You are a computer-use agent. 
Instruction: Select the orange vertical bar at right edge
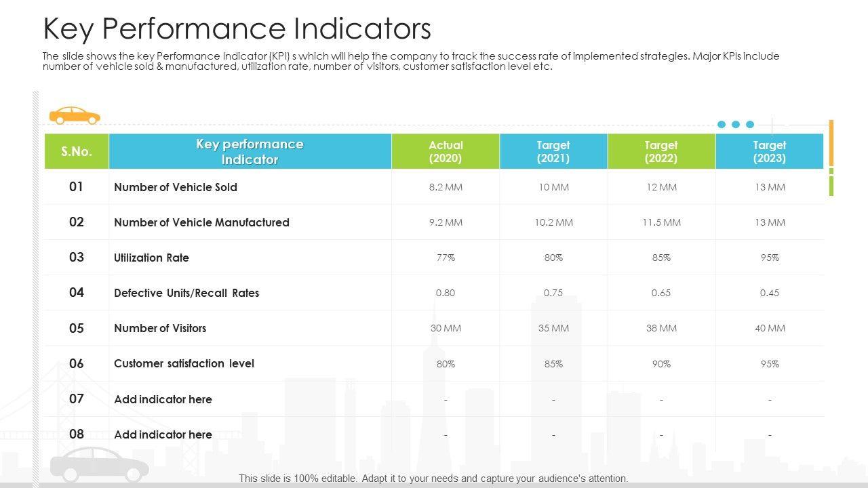point(831,142)
